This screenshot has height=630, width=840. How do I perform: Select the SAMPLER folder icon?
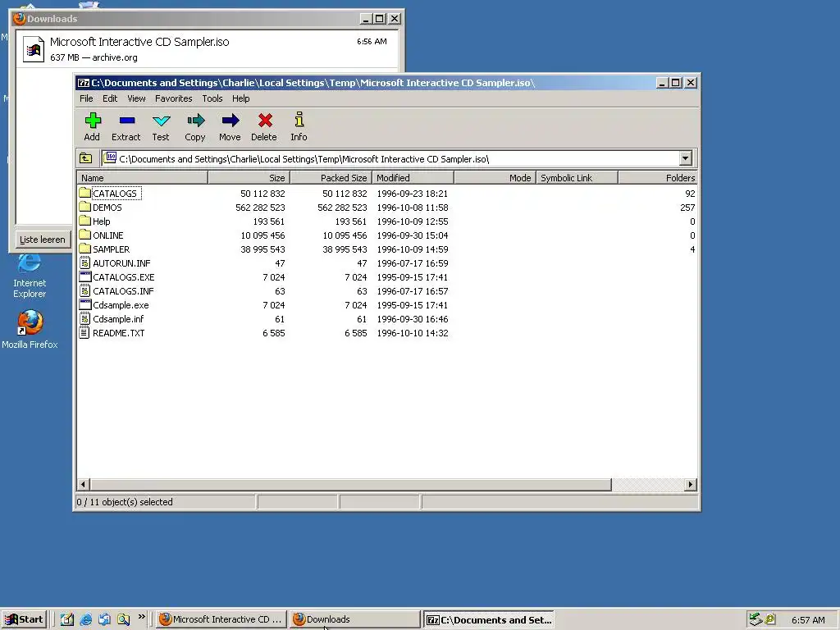84,249
